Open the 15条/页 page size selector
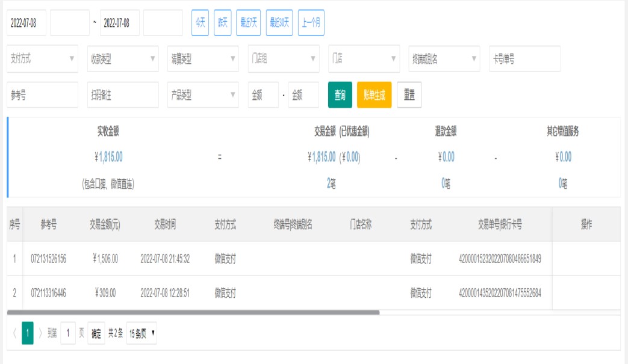The width and height of the screenshot is (628, 364). point(141,333)
